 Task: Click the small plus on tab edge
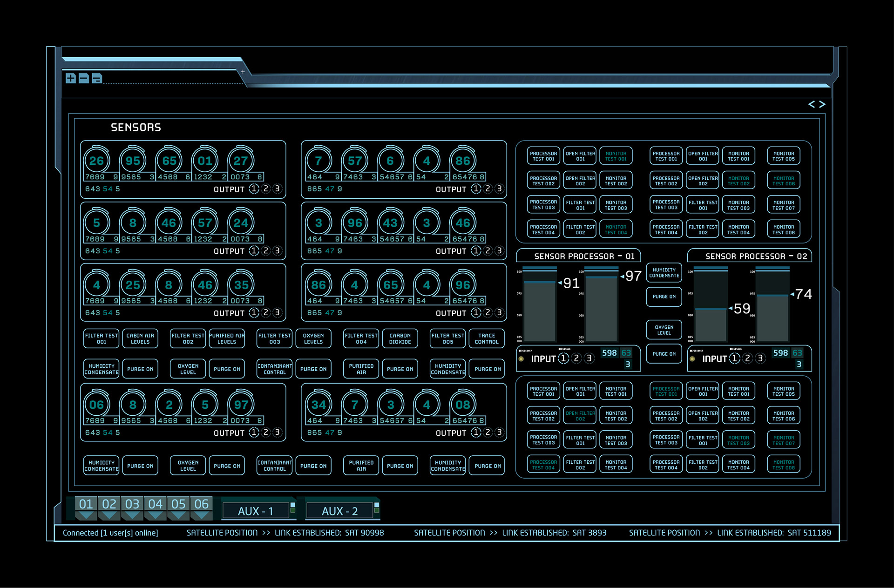[243, 72]
